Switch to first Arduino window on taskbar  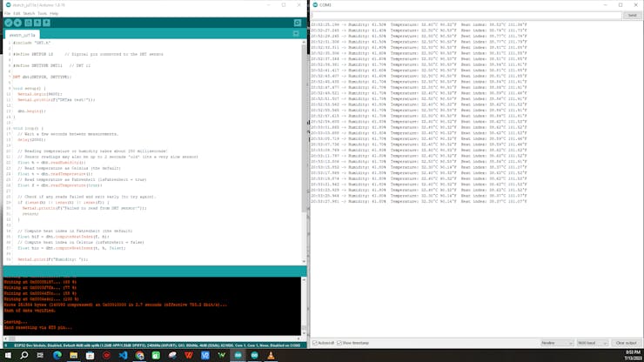(238, 355)
